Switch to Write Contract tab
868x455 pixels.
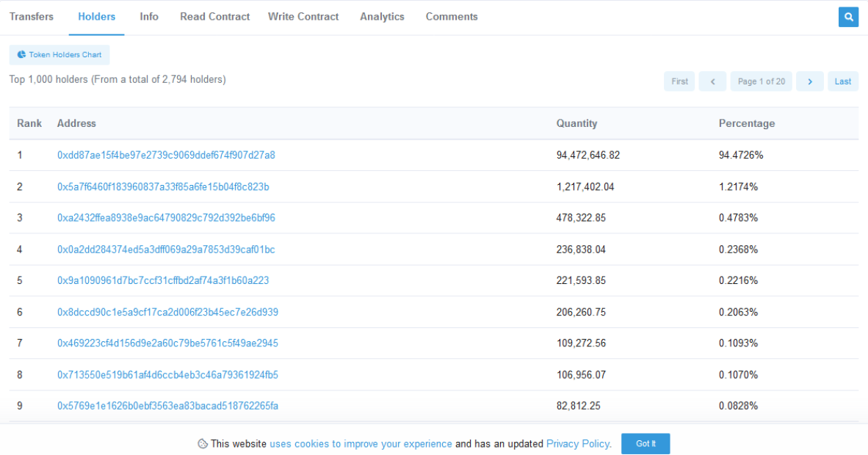[x=303, y=17]
